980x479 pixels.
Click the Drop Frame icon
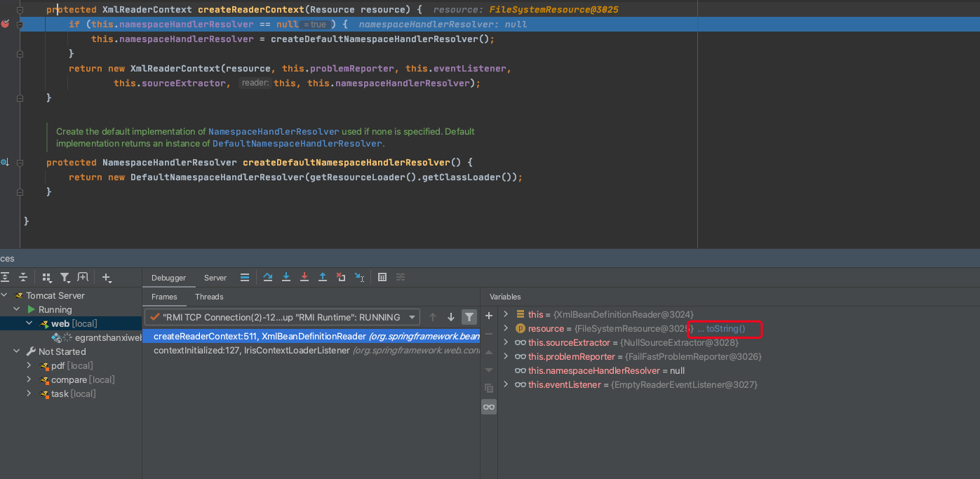(x=340, y=277)
